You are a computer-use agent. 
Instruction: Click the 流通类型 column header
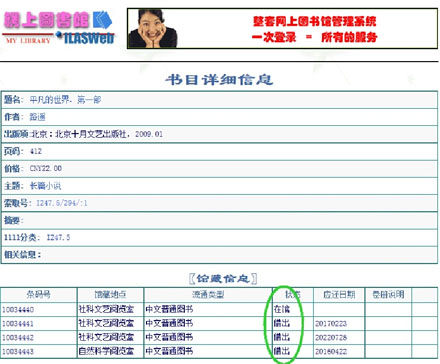[208, 295]
